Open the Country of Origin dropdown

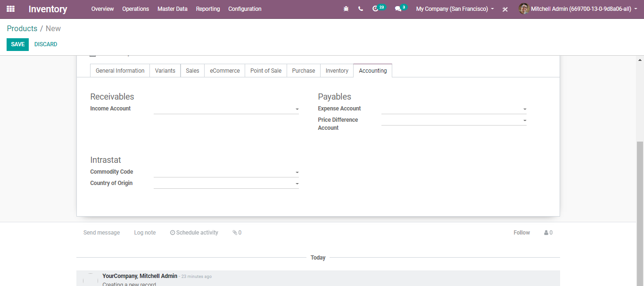click(x=297, y=184)
